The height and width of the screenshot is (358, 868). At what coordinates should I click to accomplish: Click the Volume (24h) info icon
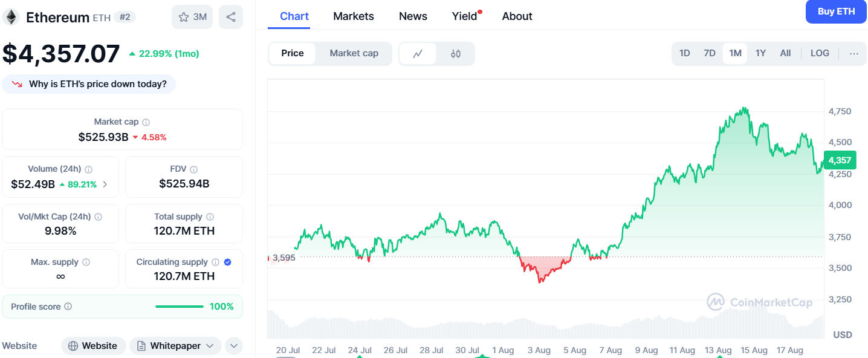89,169
